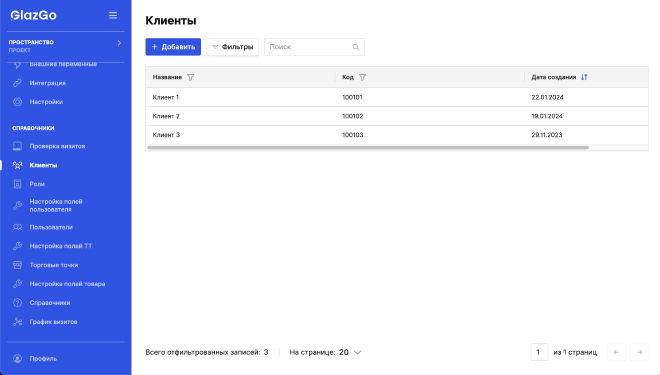Open Пользователи page
660x375 pixels.
coord(51,227)
